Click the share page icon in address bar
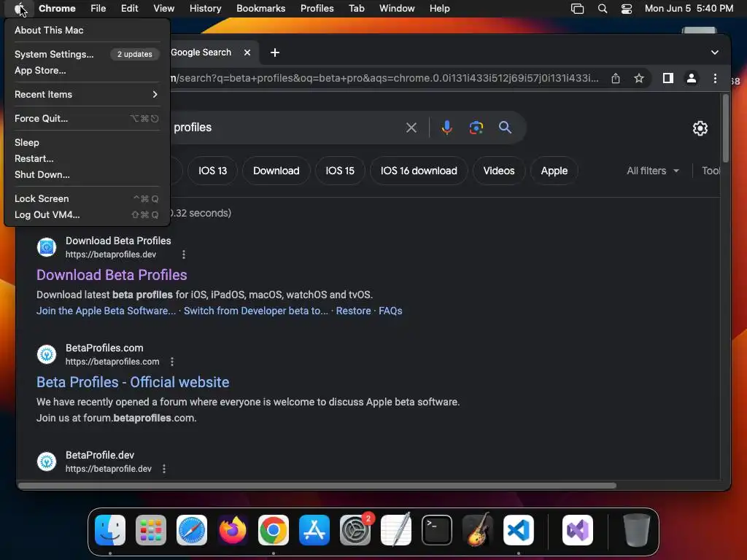The width and height of the screenshot is (747, 560). pos(616,78)
